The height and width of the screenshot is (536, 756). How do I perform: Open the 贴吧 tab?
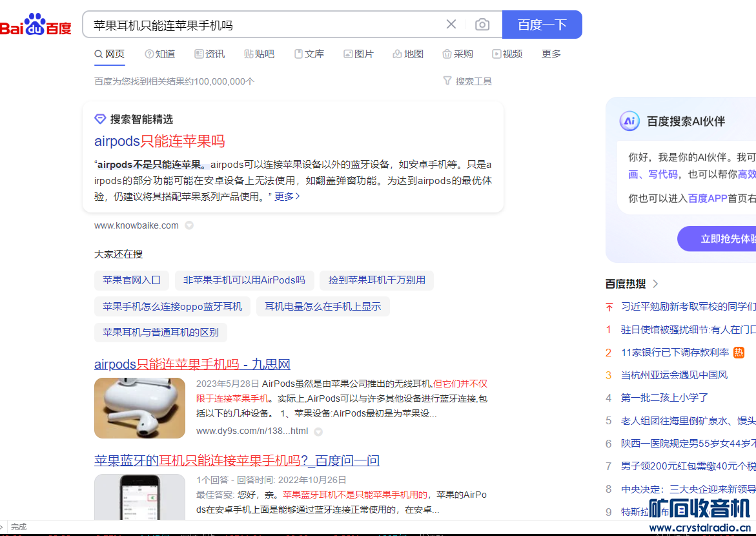260,54
